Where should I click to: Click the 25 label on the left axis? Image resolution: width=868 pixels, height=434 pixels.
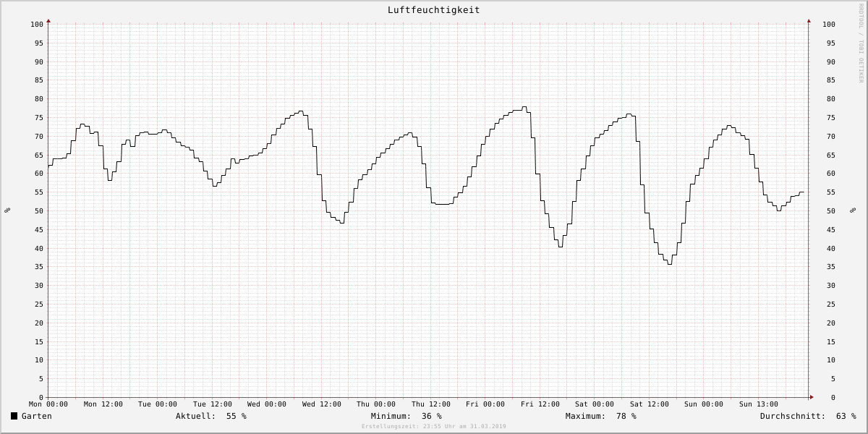[x=40, y=305]
